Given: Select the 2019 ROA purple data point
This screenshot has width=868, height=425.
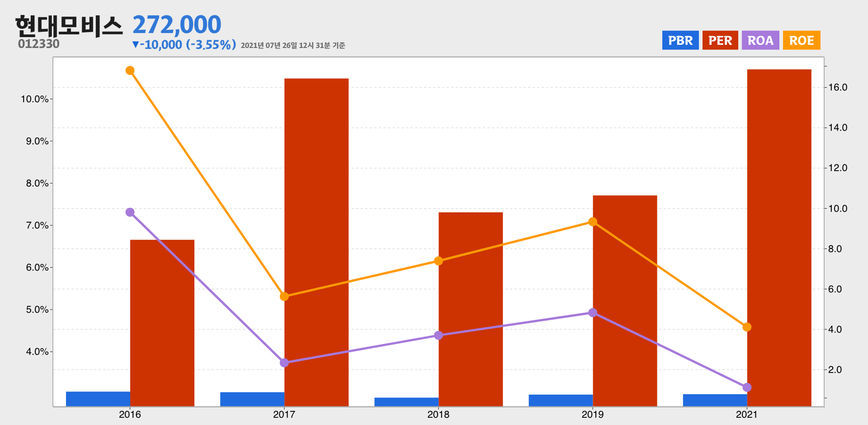Looking at the screenshot, I should pyautogui.click(x=593, y=313).
